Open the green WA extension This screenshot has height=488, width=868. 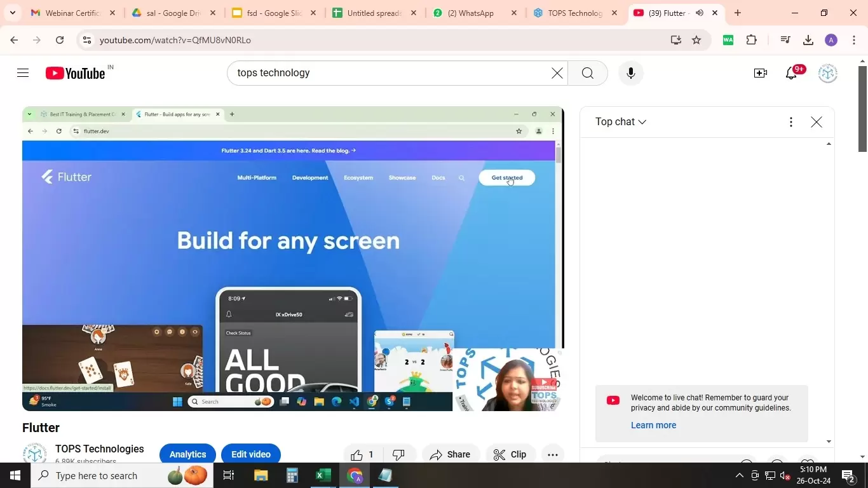point(728,40)
